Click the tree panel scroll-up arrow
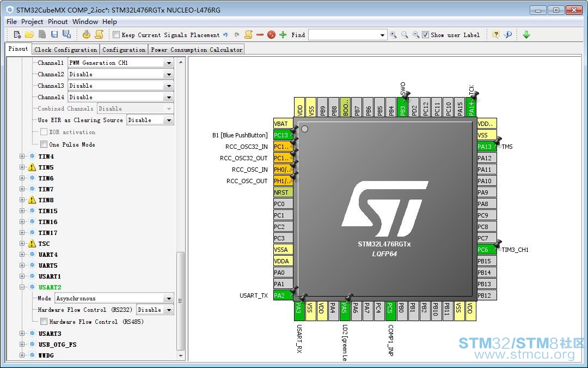The image size is (588, 368). click(181, 62)
